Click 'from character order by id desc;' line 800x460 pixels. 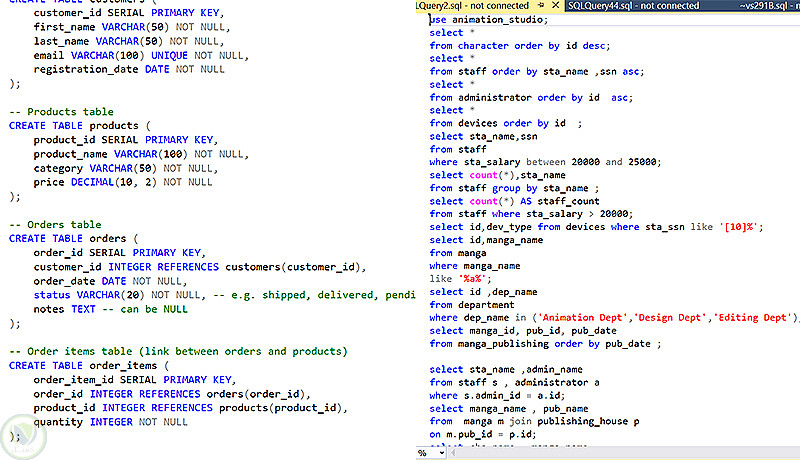click(519, 45)
